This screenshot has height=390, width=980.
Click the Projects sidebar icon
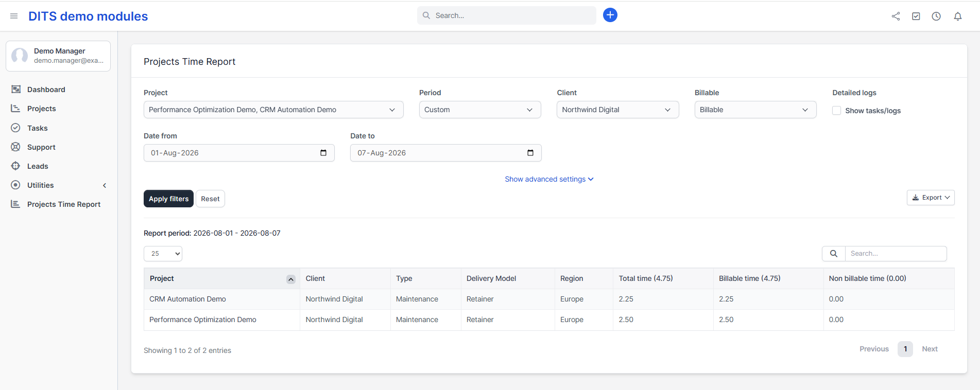click(16, 109)
